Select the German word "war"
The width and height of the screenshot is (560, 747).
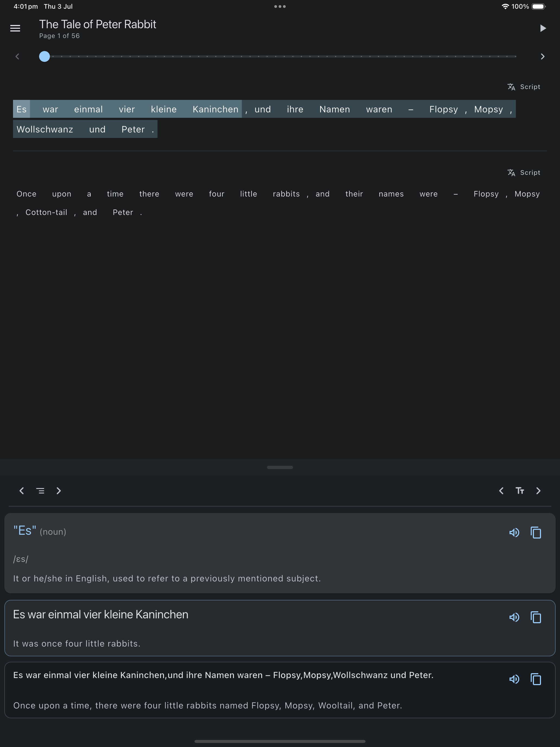(x=50, y=109)
